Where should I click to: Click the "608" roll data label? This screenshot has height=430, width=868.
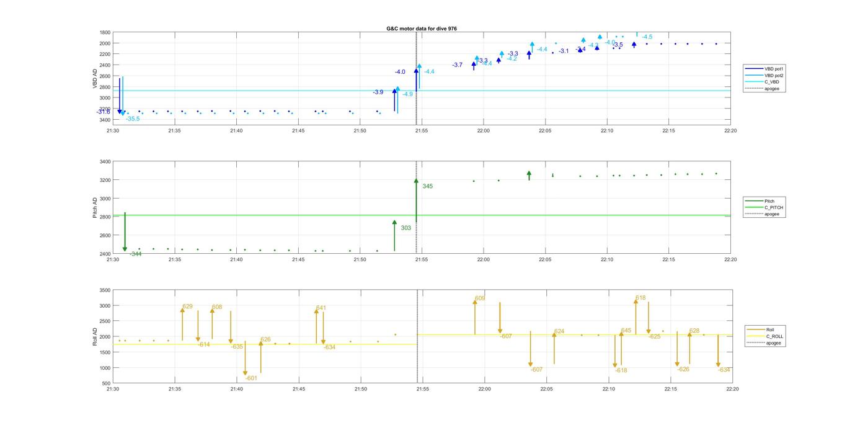217,307
